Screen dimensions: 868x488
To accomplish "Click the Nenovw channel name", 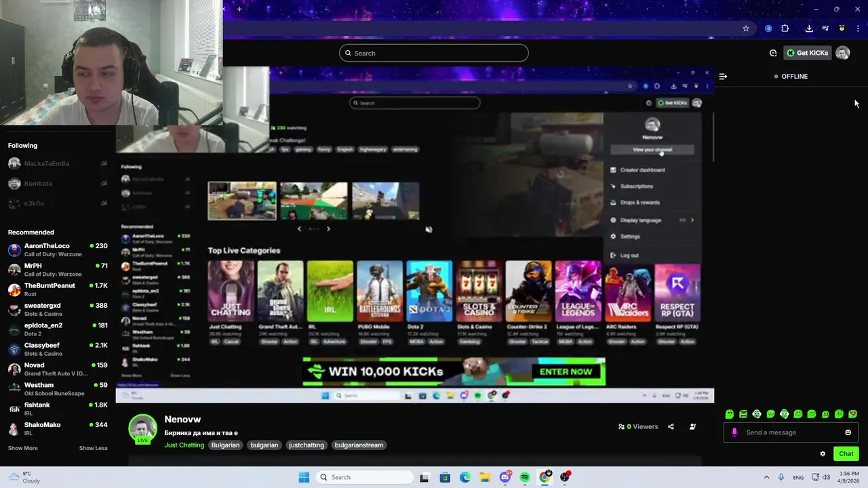I will [182, 420].
